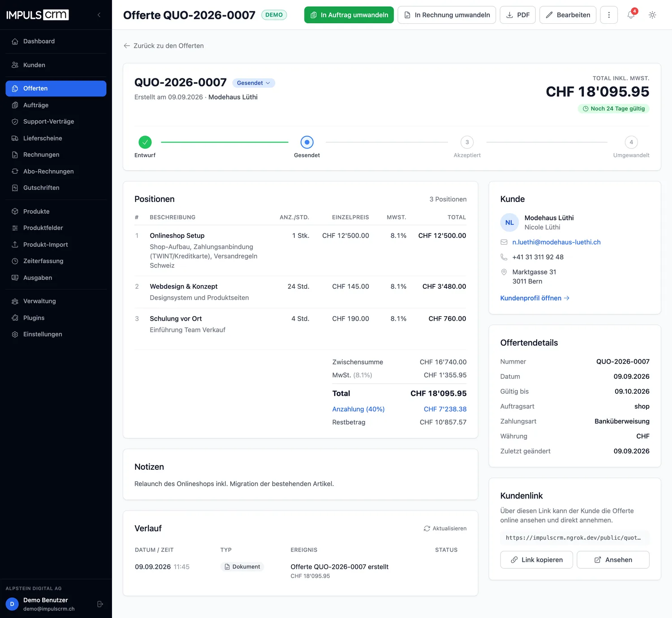Convert the quote with In Auftrag umwandeln
This screenshot has width=672, height=618.
(349, 15)
